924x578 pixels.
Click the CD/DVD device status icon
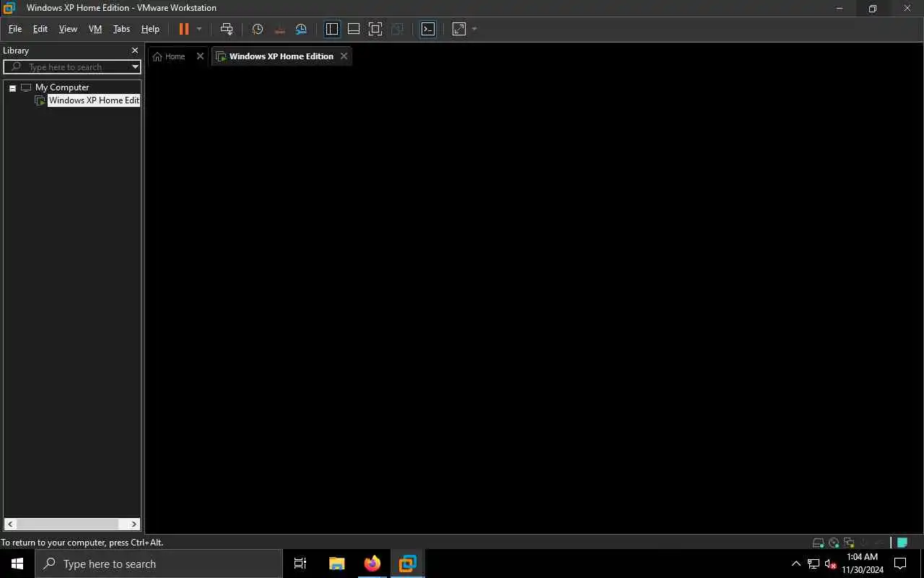(834, 543)
